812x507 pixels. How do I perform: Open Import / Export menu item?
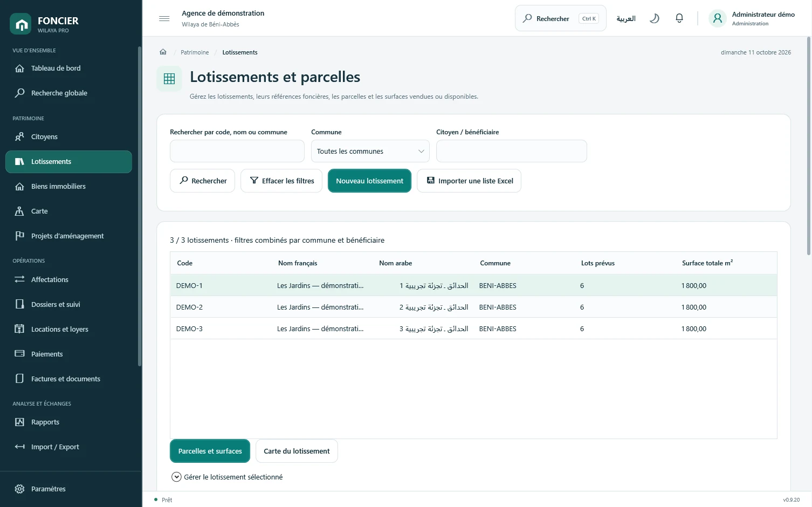tap(68, 447)
